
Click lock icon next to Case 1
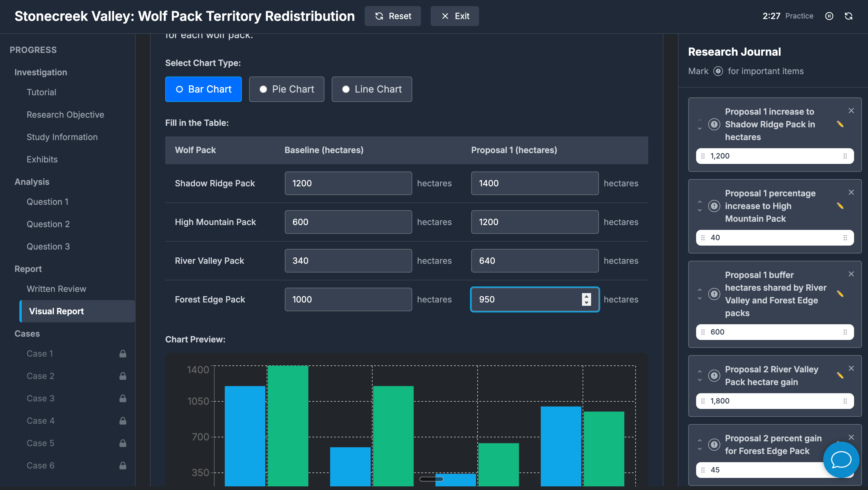pos(123,354)
